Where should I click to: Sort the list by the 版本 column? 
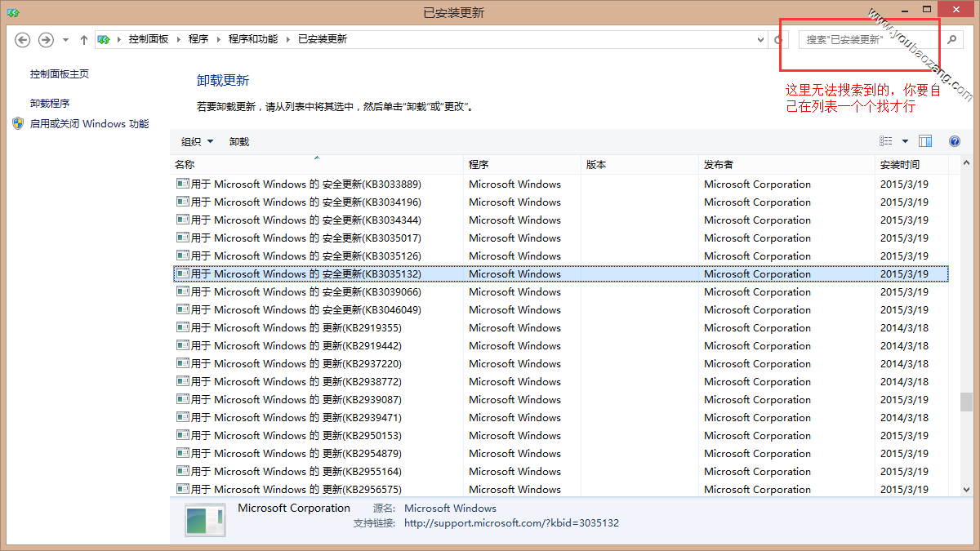639,165
